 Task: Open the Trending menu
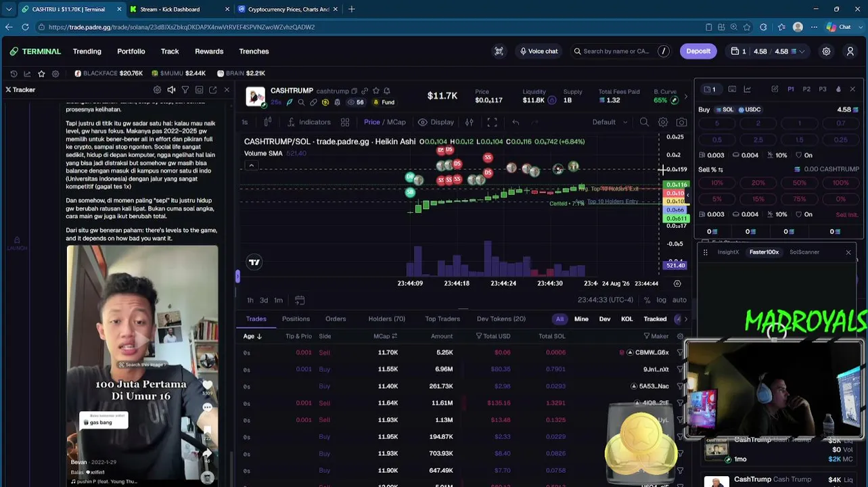87,51
